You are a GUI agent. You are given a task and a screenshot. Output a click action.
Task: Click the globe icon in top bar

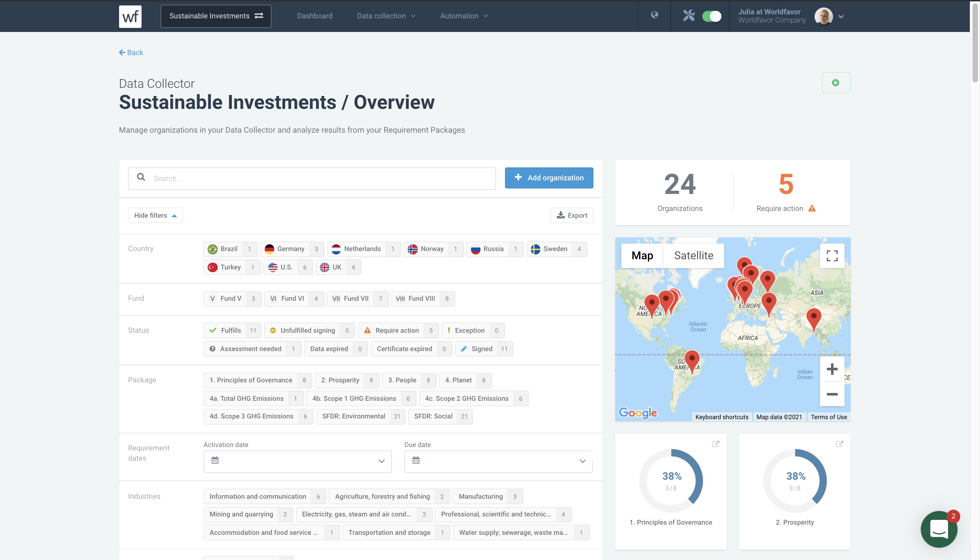[x=654, y=15]
